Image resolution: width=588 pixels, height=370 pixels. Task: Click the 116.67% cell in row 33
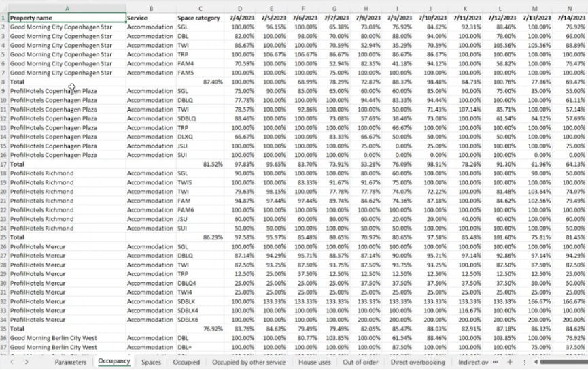tap(465, 310)
